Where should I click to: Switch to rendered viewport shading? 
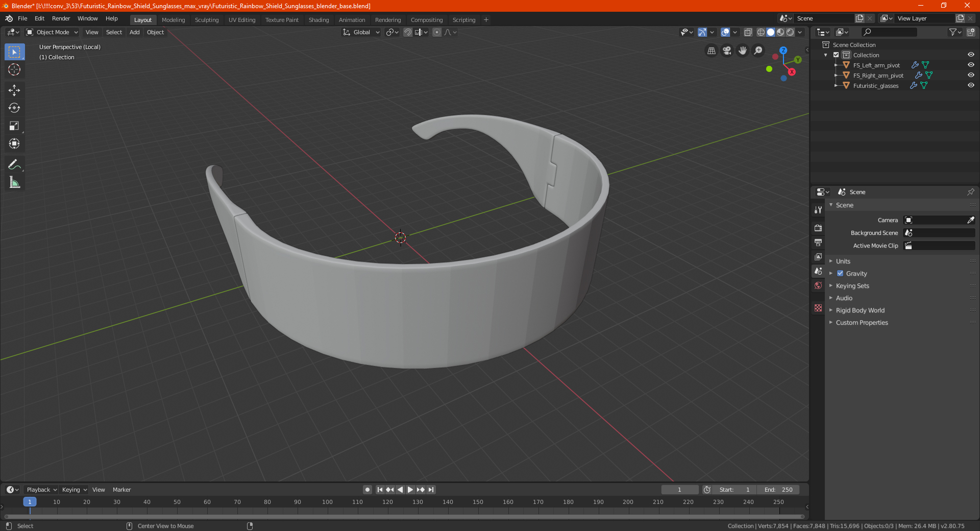790,32
